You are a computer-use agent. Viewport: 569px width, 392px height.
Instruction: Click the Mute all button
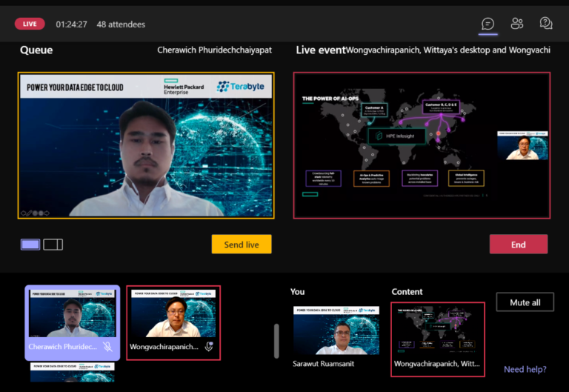(525, 302)
